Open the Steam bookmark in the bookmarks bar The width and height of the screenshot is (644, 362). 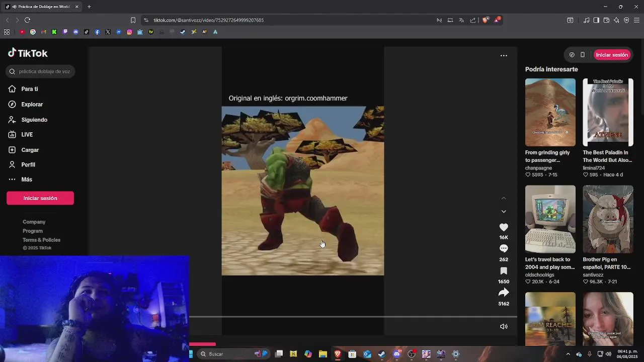point(183,32)
